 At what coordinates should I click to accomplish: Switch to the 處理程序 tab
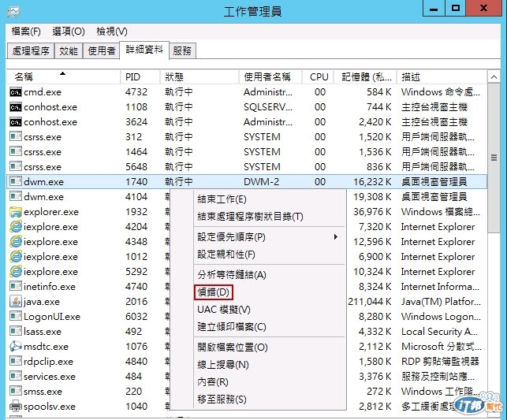pos(31,51)
